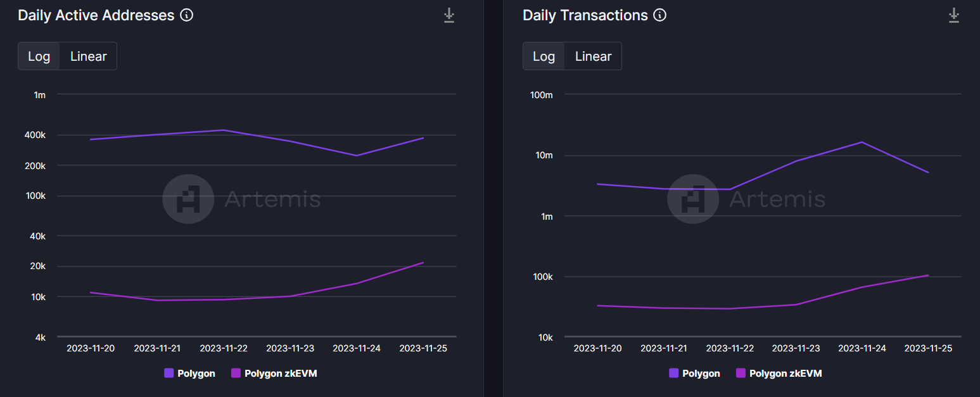Toggle Polygon series in Daily Active Addresses legend
The height and width of the screenshot is (397, 980).
pos(189,374)
